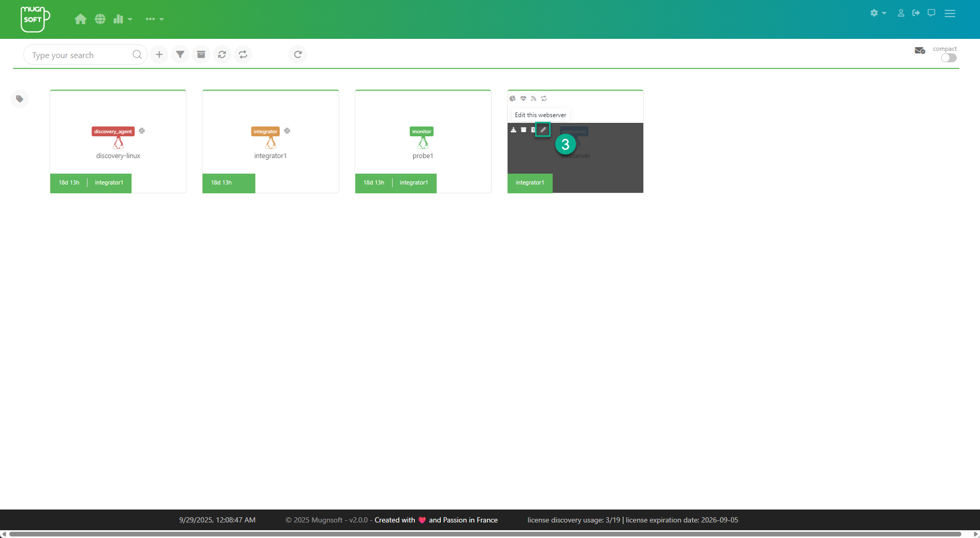This screenshot has height=538, width=980.
Task: Open the three-dots more dropdown
Action: [154, 19]
